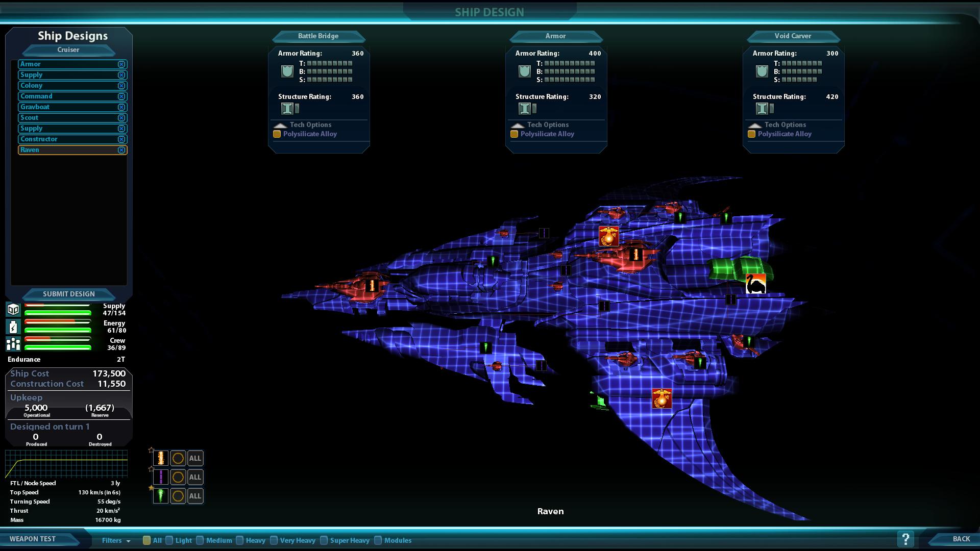Open the help question mark icon
The image size is (980, 551).
point(905,539)
